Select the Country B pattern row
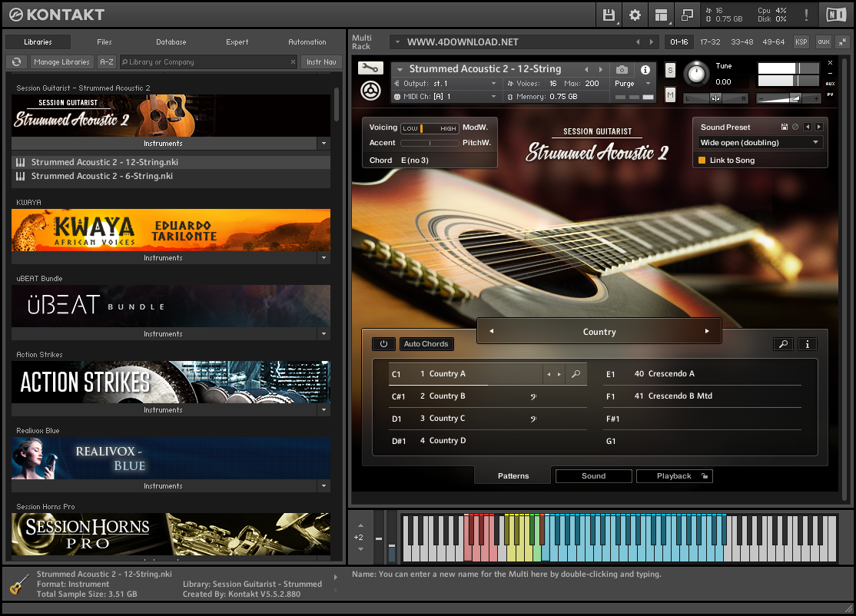 (x=487, y=396)
